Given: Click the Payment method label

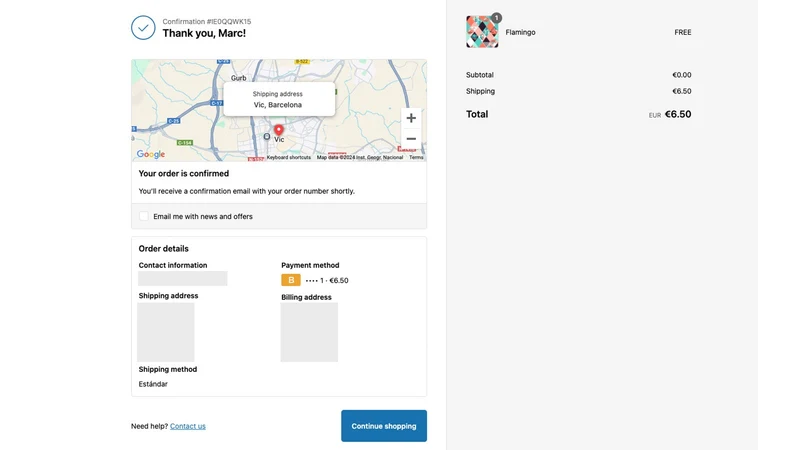Looking at the screenshot, I should click(x=310, y=265).
